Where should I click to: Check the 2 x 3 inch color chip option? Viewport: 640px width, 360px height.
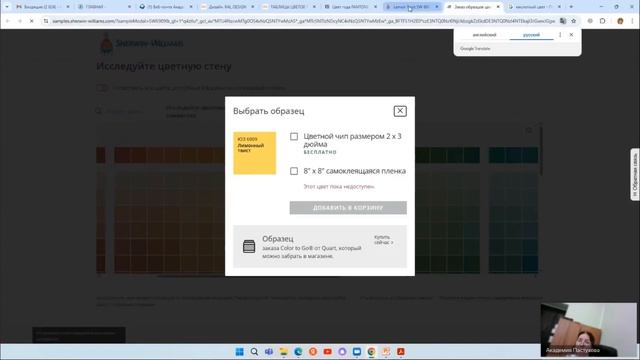click(294, 136)
